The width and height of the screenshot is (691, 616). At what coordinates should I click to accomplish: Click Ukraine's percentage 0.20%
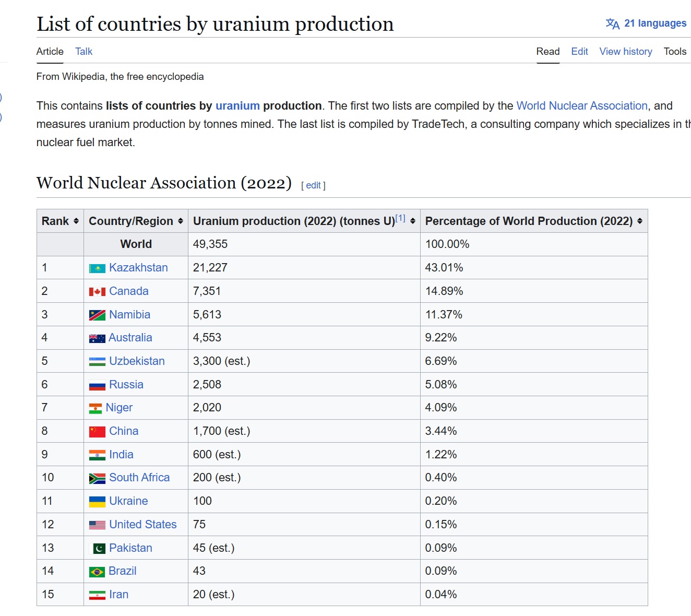[x=441, y=501]
